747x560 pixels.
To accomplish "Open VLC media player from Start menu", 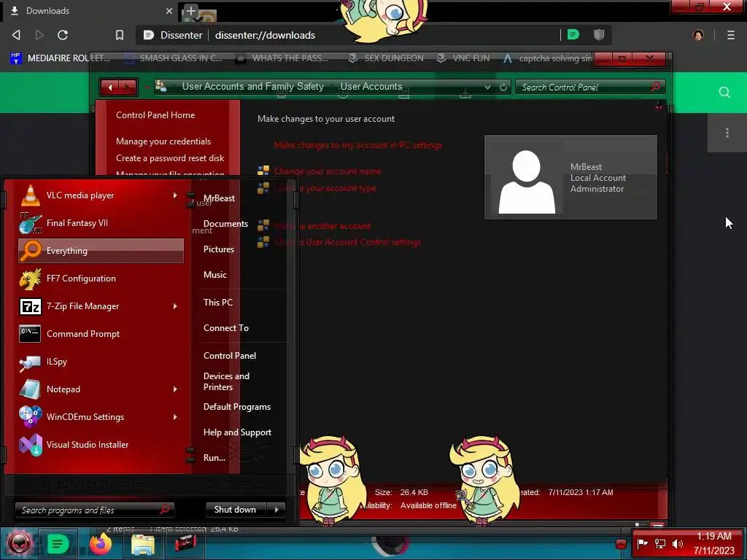I will click(100, 195).
